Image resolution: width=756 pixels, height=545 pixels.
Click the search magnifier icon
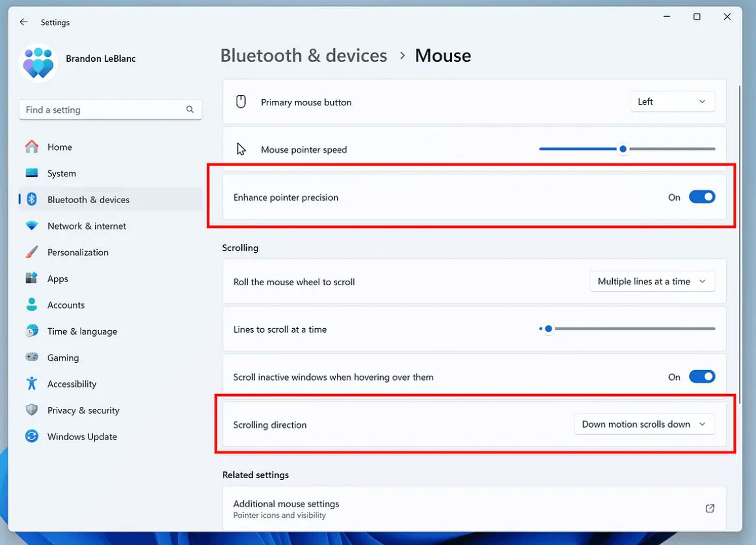tap(190, 109)
